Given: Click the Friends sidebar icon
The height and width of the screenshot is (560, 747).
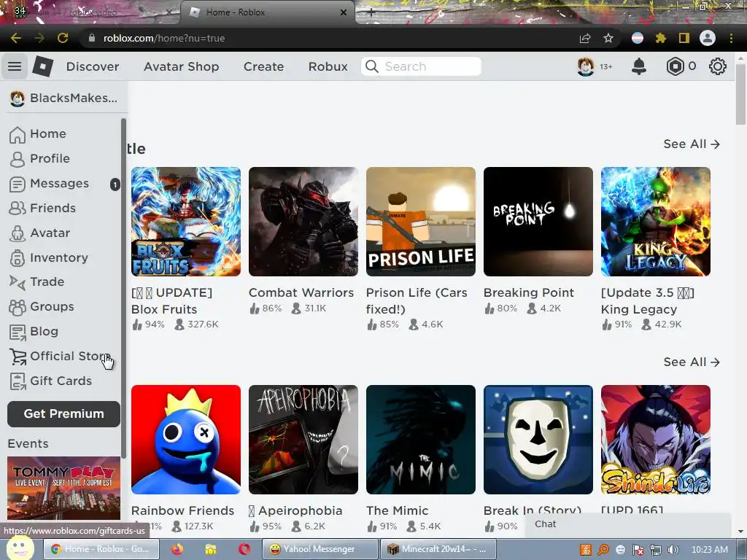Looking at the screenshot, I should [18, 208].
